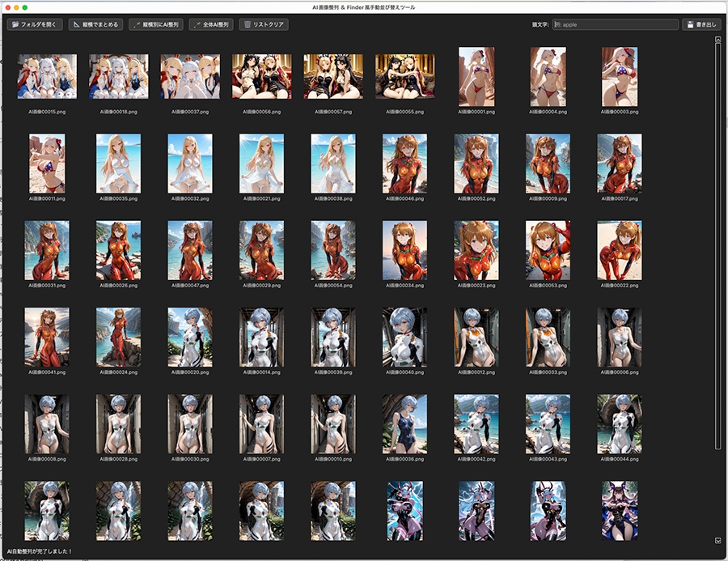Click filename label AI画像00026.png
This screenshot has height=561, width=728.
(x=118, y=286)
